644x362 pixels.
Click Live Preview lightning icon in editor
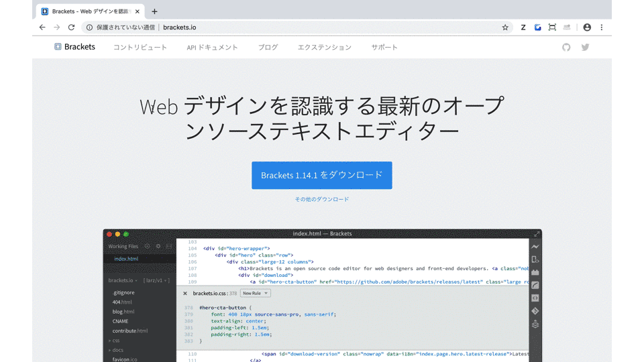click(x=535, y=247)
